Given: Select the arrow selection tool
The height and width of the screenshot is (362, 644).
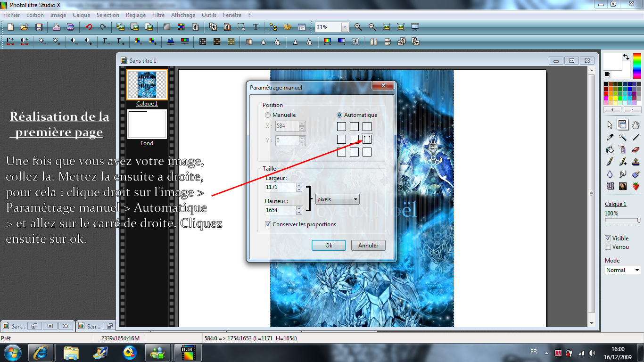Looking at the screenshot, I should click(610, 125).
